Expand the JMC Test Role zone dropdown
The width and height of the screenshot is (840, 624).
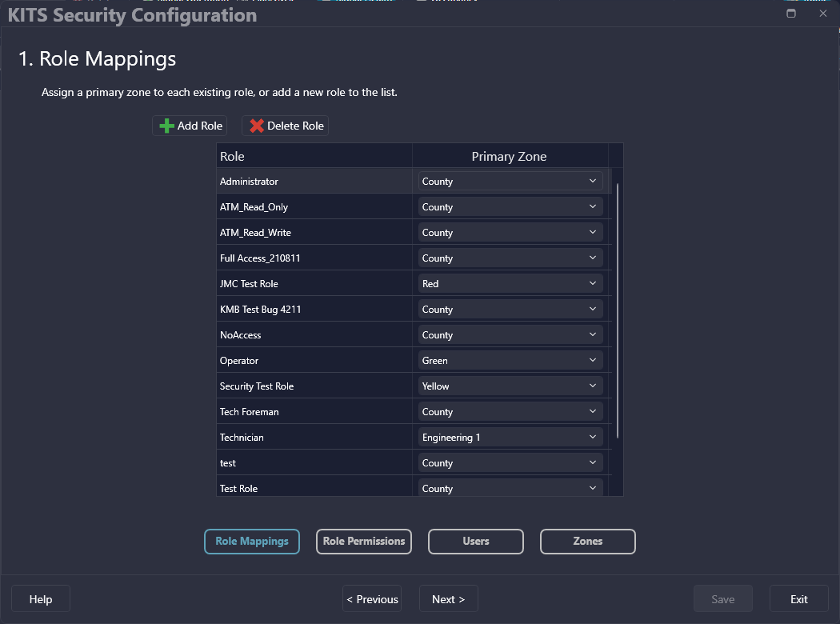[510, 284]
